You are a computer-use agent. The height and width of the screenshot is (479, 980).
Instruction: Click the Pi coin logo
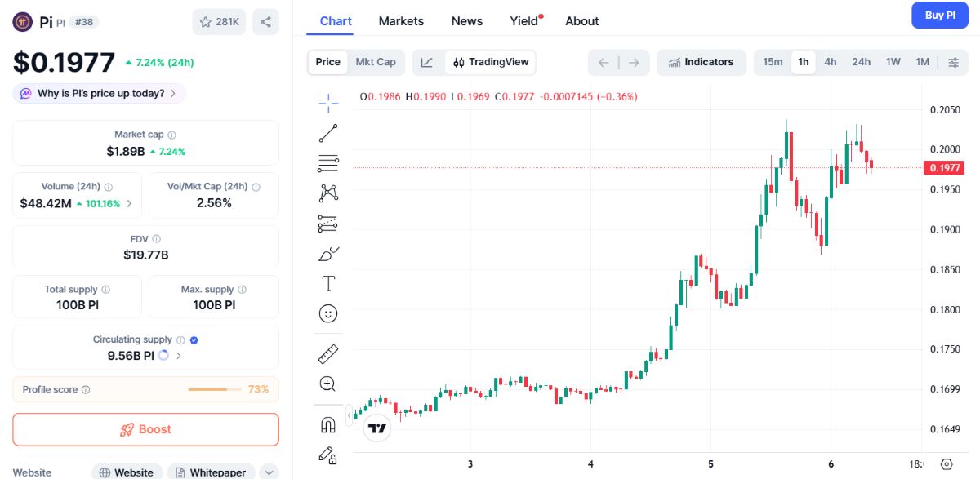pyautogui.click(x=22, y=22)
